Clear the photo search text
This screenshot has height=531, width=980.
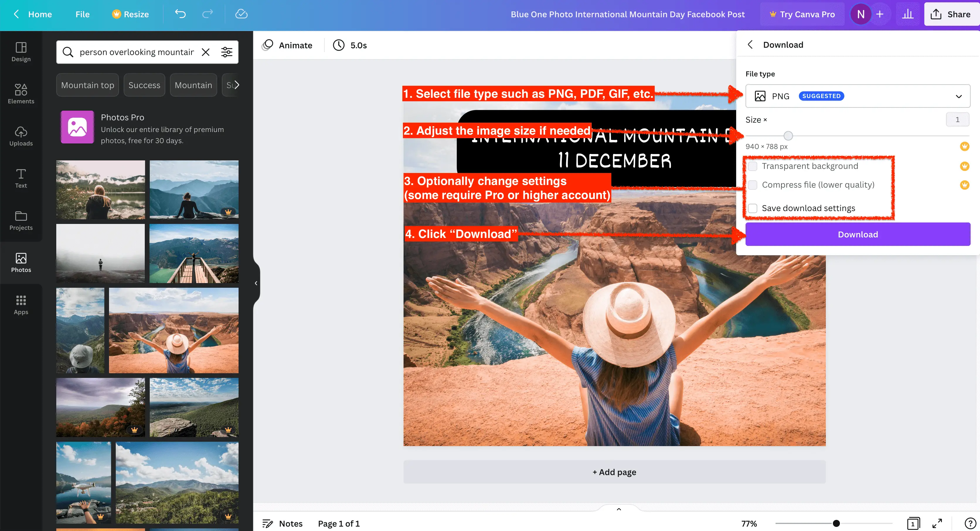click(205, 52)
